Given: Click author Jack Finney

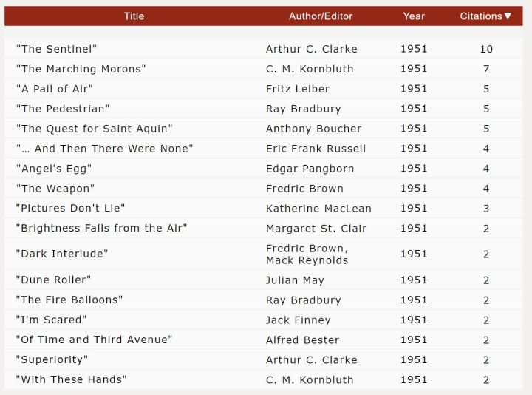Looking at the screenshot, I should pyautogui.click(x=298, y=320).
